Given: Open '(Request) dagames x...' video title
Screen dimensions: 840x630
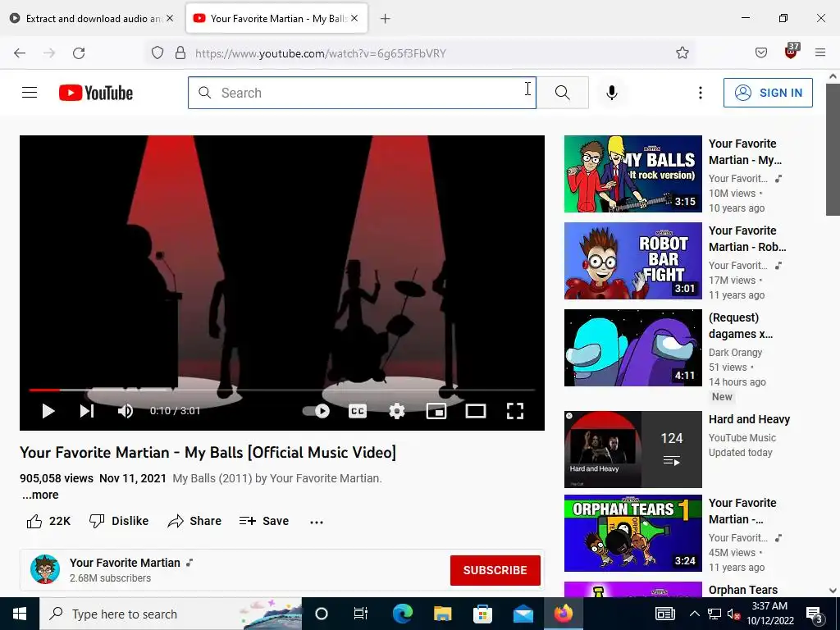Looking at the screenshot, I should (x=741, y=326).
